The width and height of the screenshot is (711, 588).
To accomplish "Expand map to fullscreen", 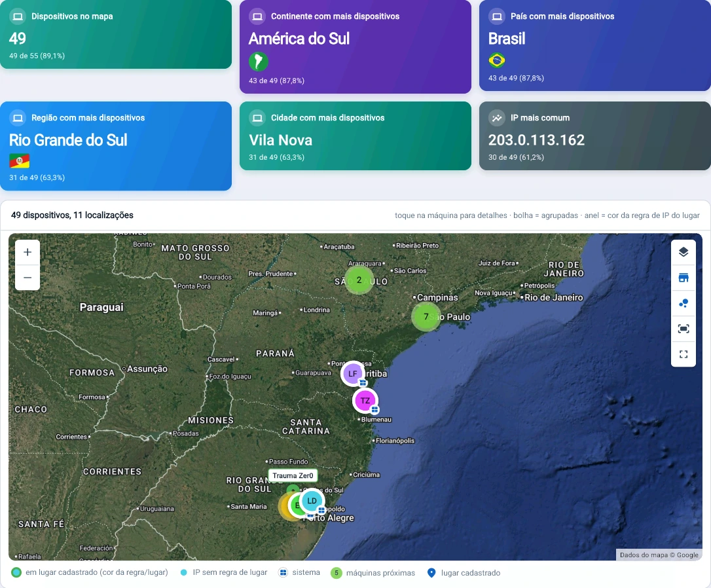I will coord(684,354).
